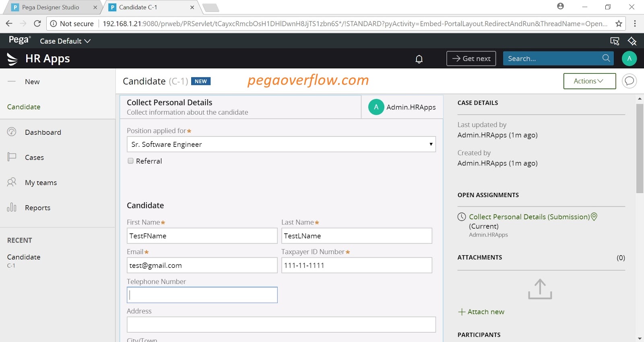Open the Position applied for dropdown
Screen dimensions: 644x342
(281, 144)
